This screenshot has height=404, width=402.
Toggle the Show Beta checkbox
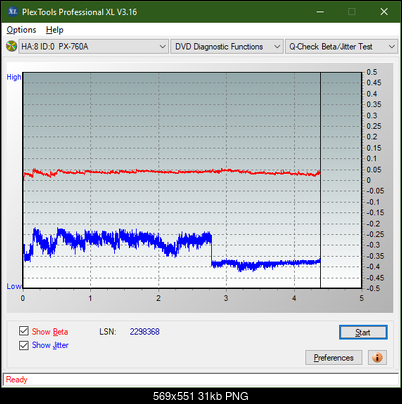[24, 331]
